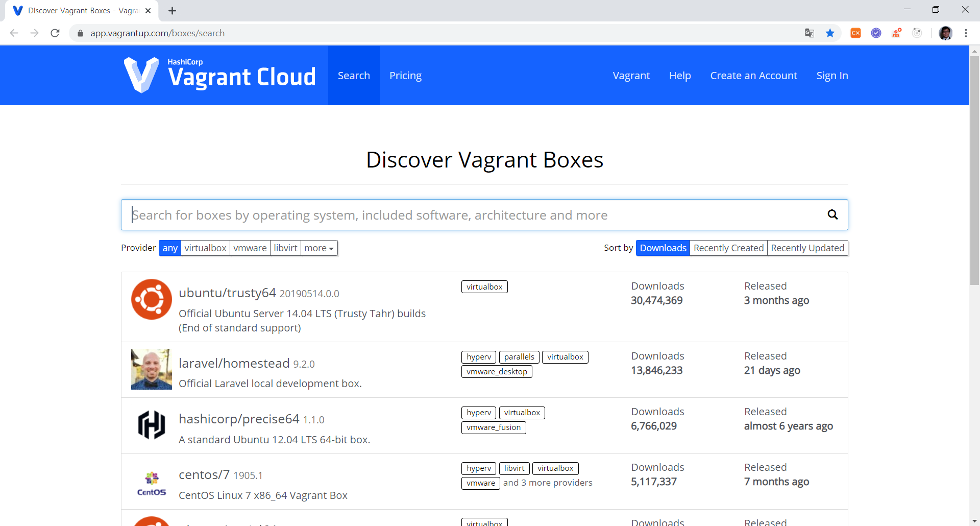Screen dimensions: 980x526
Task: Click the browser address bar URL
Action: 157,33
